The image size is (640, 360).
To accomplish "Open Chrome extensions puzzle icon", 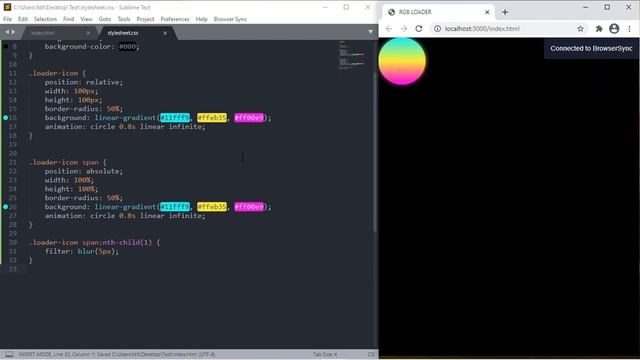I will point(599,29).
